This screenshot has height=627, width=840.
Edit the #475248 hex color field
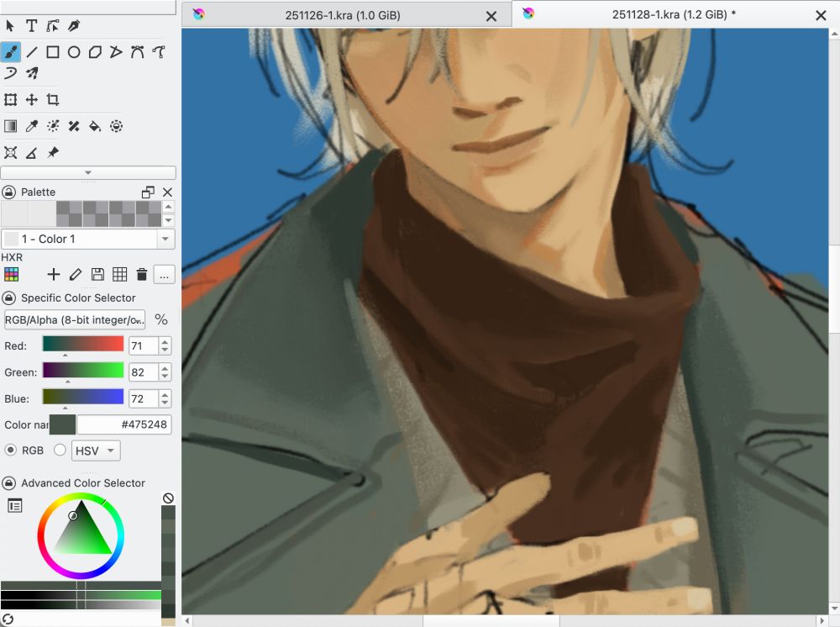point(123,424)
